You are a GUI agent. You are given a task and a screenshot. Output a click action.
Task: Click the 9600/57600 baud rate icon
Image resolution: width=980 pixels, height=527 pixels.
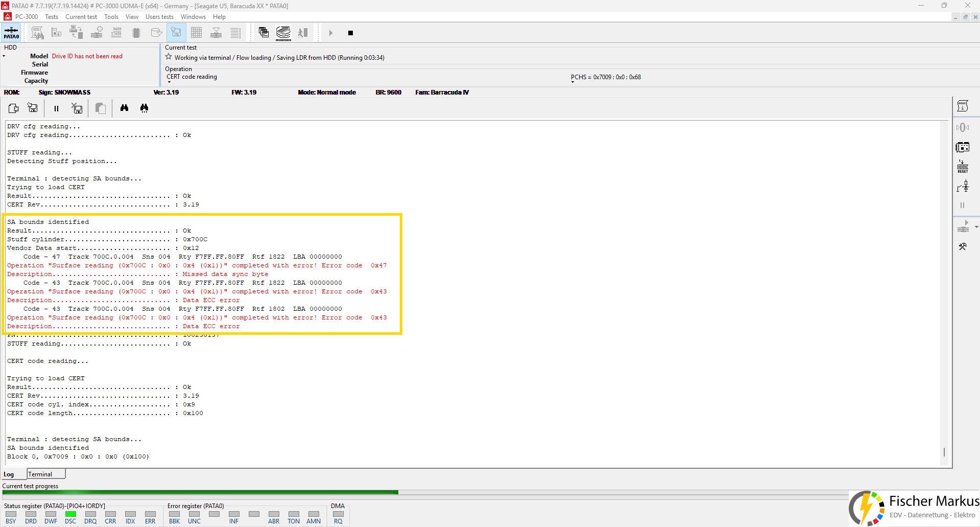(116, 33)
